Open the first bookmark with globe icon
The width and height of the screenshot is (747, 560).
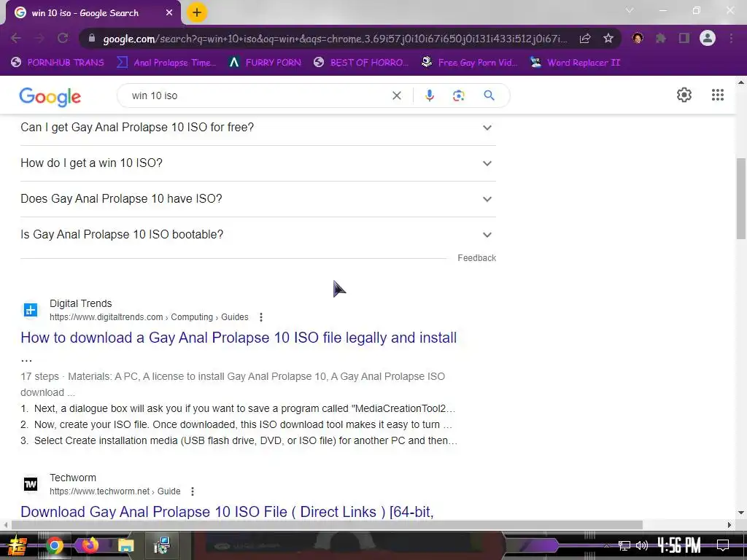click(x=57, y=63)
